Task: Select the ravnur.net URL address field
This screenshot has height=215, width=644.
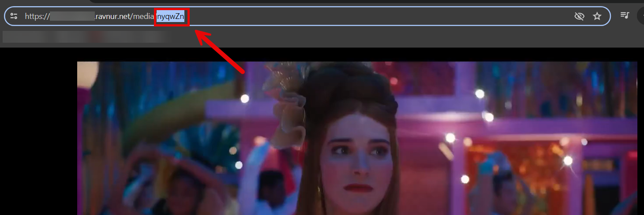Action: [x=307, y=16]
